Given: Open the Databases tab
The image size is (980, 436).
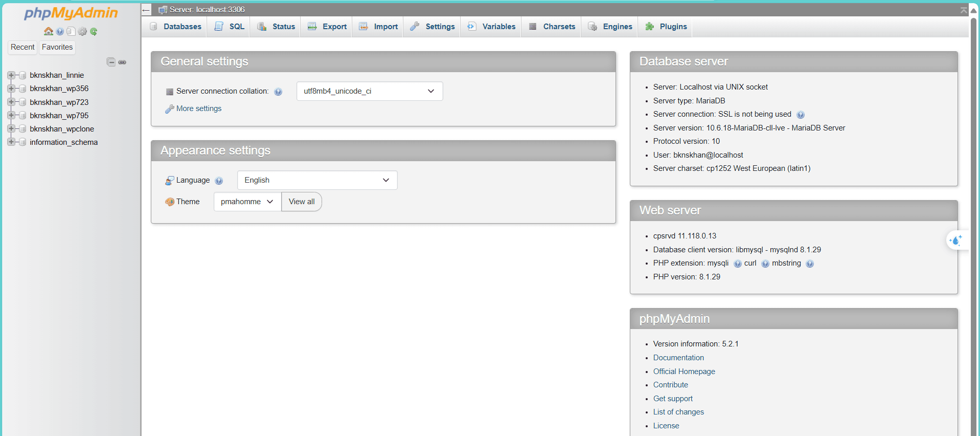Looking at the screenshot, I should coord(175,27).
